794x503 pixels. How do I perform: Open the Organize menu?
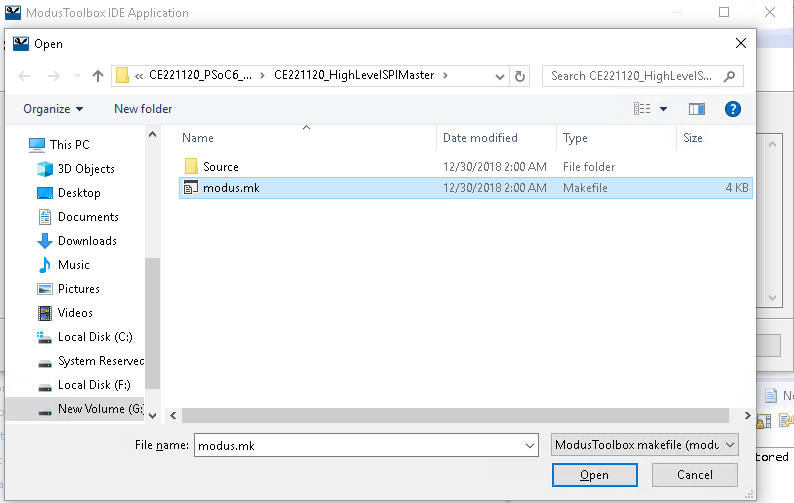click(x=53, y=109)
